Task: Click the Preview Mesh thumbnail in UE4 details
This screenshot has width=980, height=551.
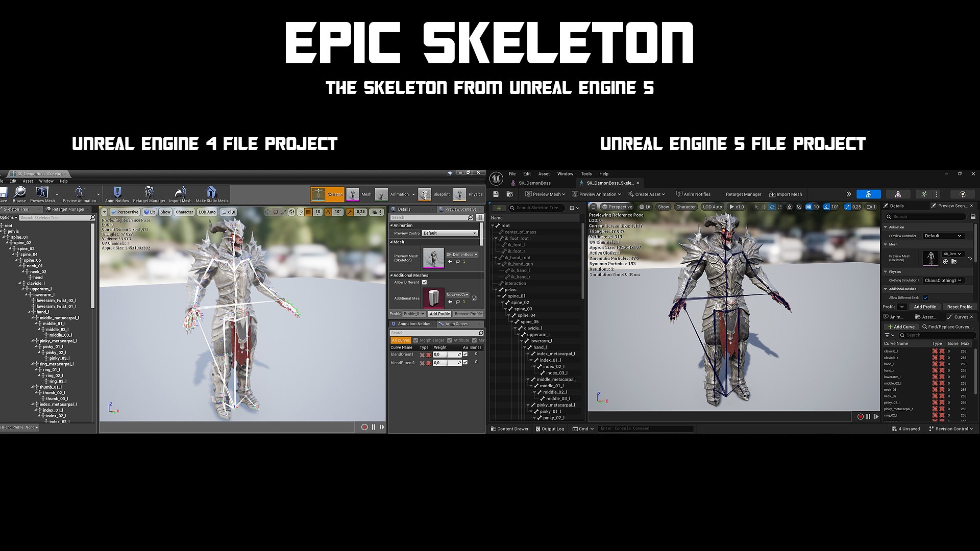Action: (x=433, y=258)
